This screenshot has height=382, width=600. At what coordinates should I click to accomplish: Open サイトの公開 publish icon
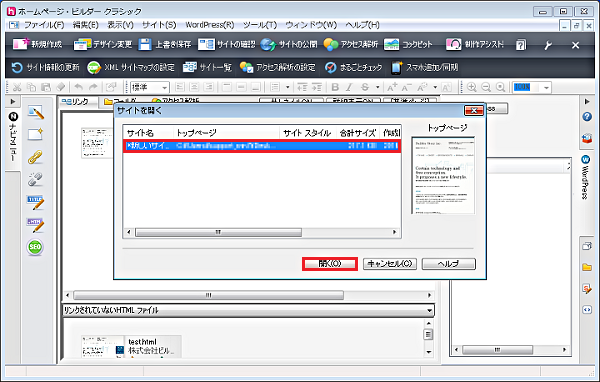[268, 44]
